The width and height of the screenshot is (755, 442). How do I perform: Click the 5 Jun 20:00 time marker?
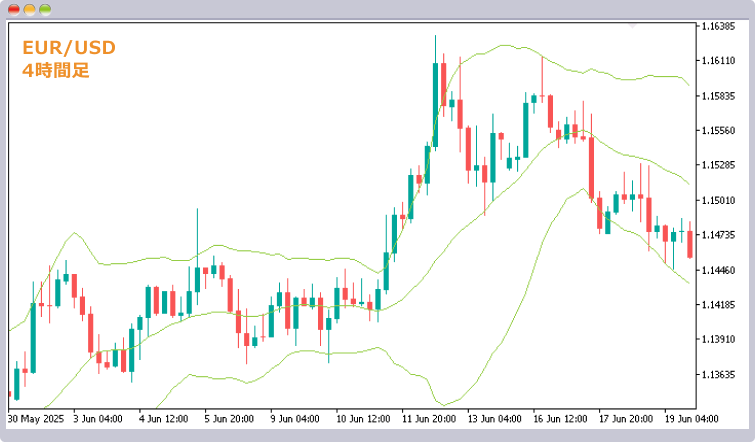click(x=229, y=419)
